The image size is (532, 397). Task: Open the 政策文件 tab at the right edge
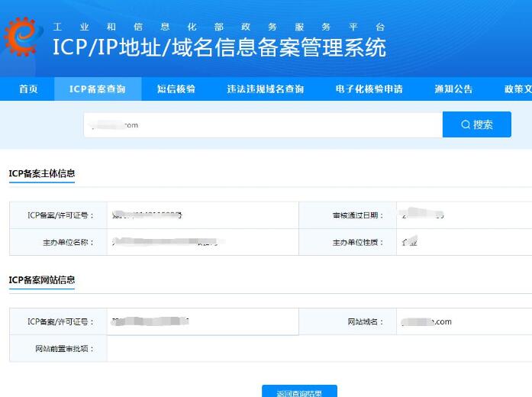tap(517, 89)
